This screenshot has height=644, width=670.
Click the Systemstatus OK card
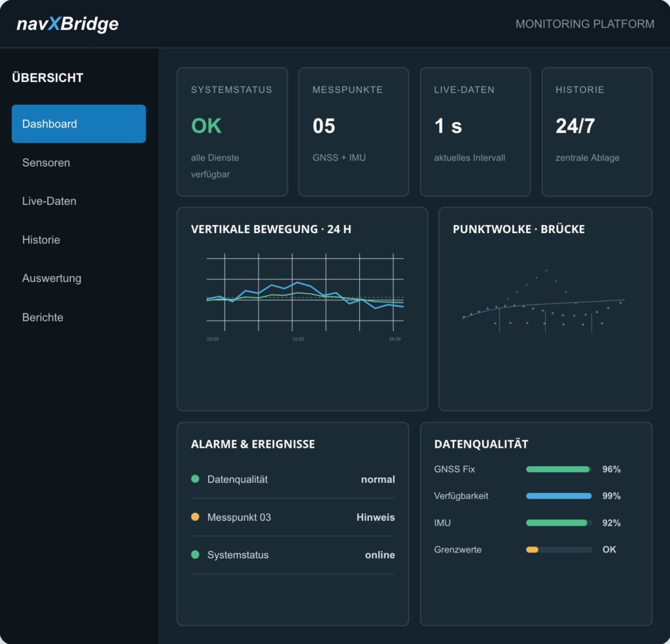click(232, 132)
